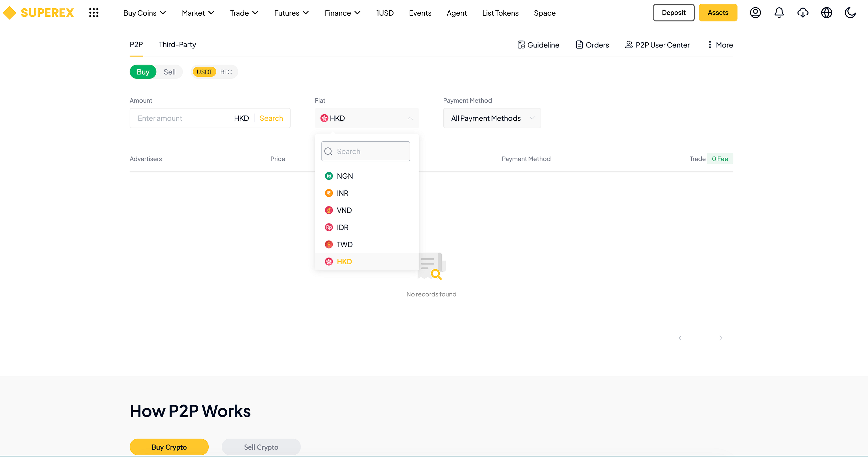The image size is (868, 457).
Task: Open the Events menu item
Action: (x=420, y=13)
